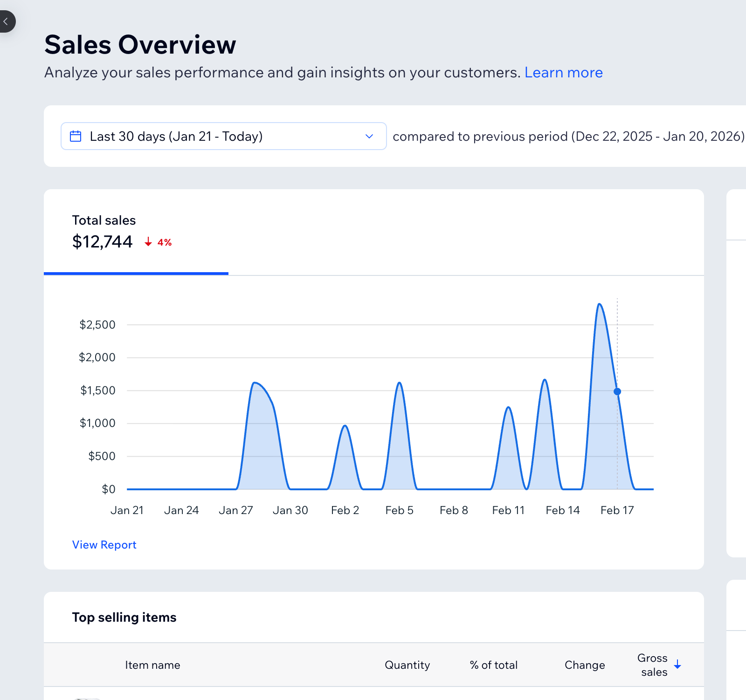Viewport: 746px width, 700px height.
Task: Select the blue data point dot on the chart
Action: tap(617, 391)
